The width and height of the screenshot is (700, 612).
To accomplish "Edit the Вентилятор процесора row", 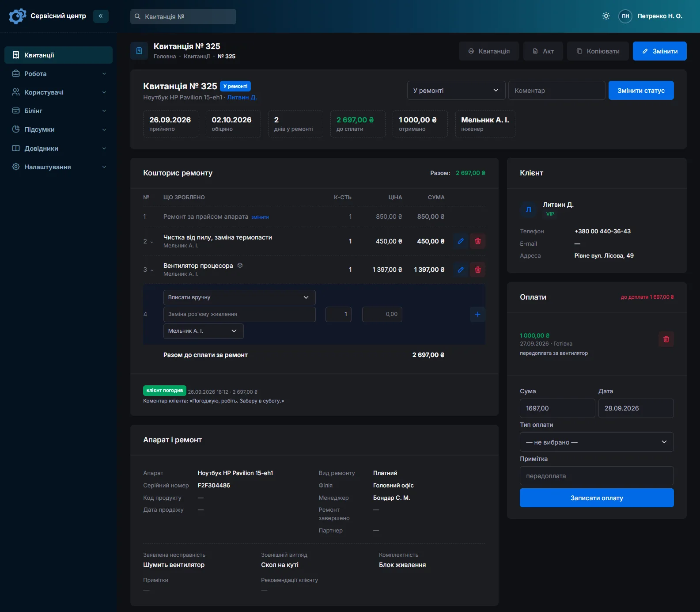I will click(x=461, y=270).
